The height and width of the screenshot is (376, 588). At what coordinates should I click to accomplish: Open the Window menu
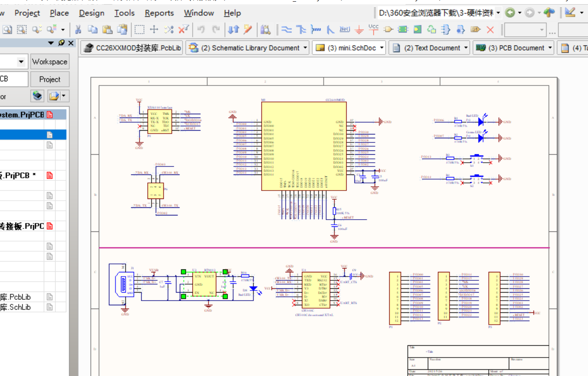(x=199, y=13)
